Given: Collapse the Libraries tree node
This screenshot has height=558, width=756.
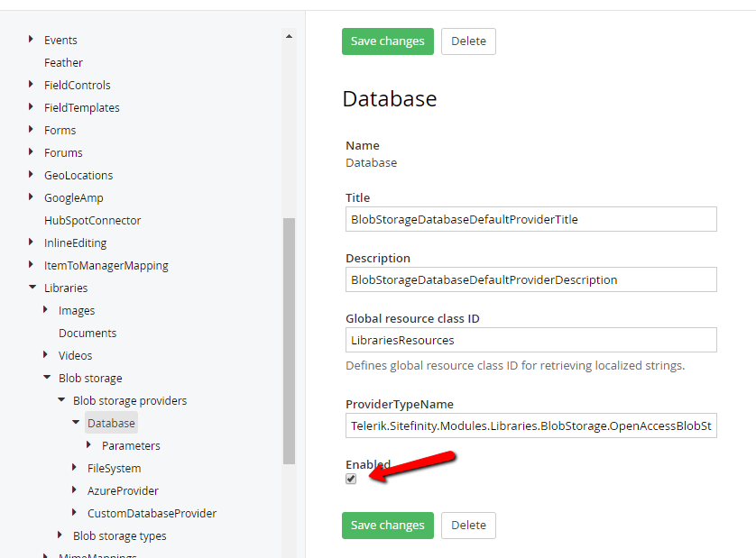Looking at the screenshot, I should (x=32, y=288).
